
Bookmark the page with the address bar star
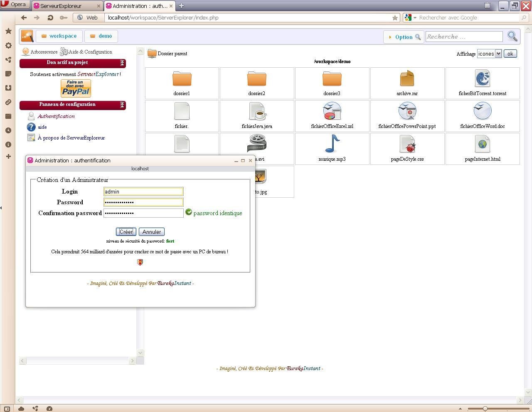pyautogui.click(x=395, y=17)
